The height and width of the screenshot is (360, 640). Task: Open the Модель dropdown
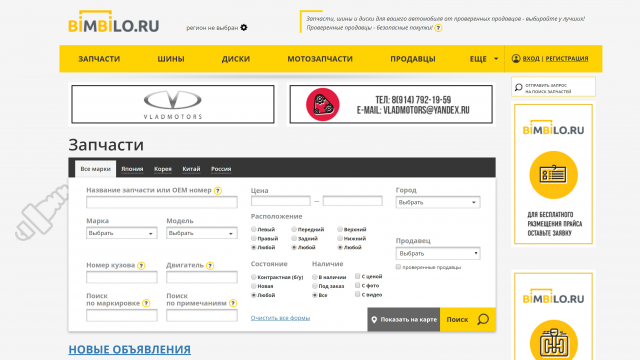coord(202,233)
